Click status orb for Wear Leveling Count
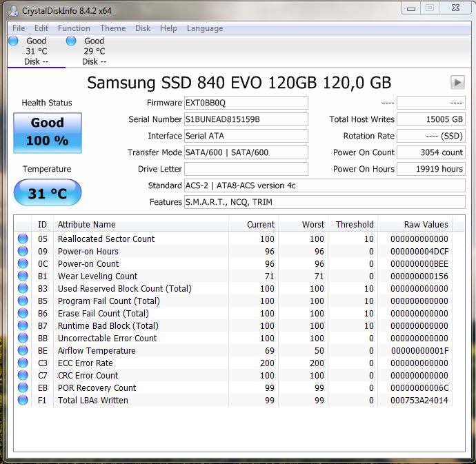 click(23, 276)
